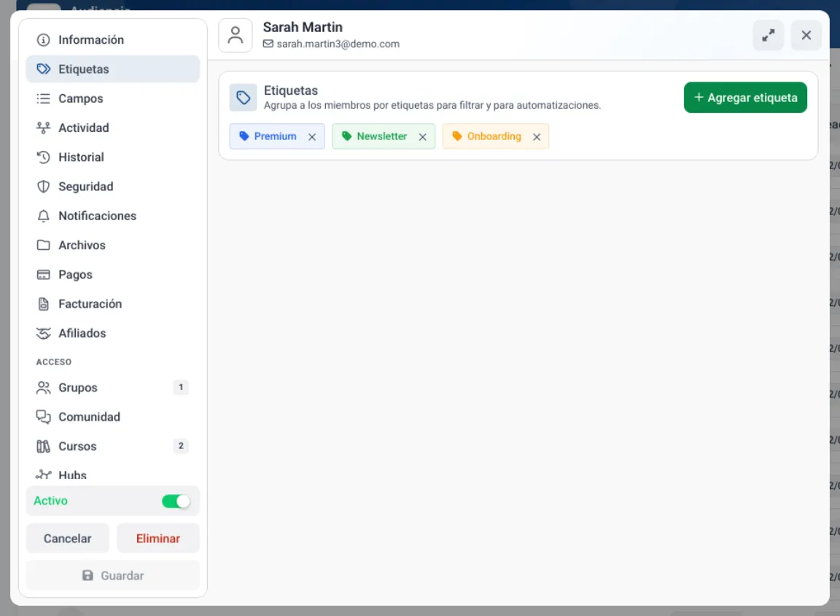Click the Etiquetas panel description text
The height and width of the screenshot is (616, 840).
click(x=432, y=106)
